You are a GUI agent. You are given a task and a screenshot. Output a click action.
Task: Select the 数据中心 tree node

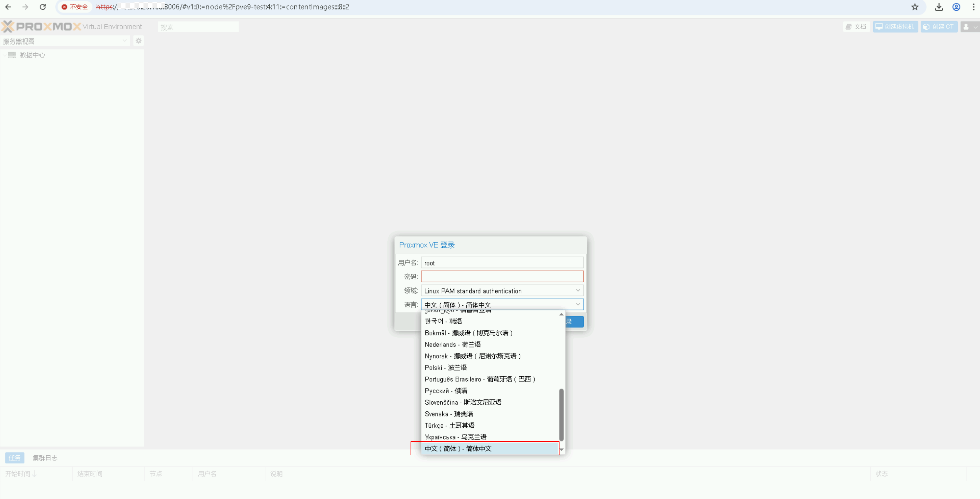click(32, 55)
